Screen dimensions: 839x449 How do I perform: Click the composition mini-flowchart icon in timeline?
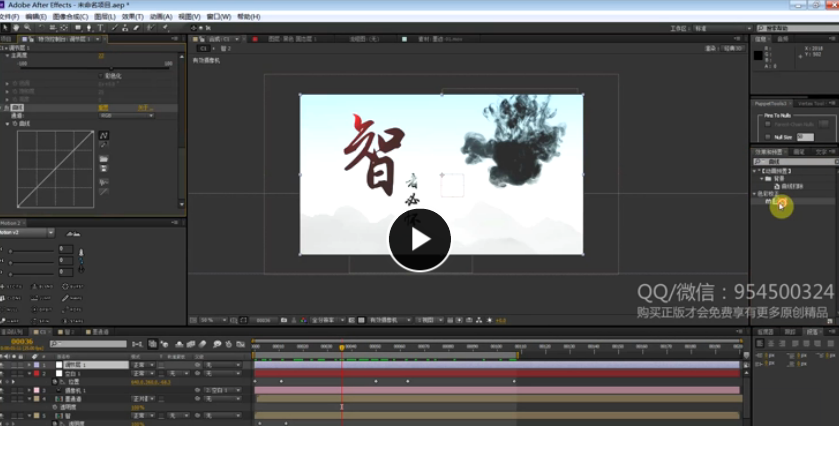click(138, 344)
